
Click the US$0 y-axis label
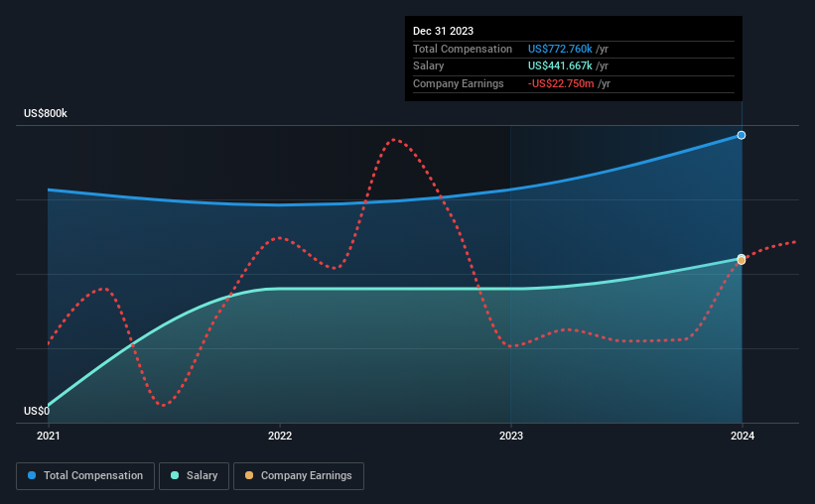point(37,411)
